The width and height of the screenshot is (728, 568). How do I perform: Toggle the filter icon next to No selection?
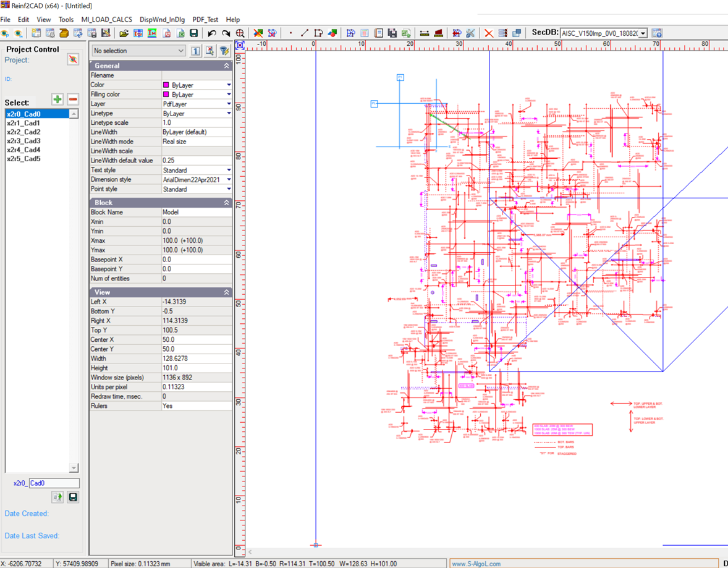[x=226, y=50]
